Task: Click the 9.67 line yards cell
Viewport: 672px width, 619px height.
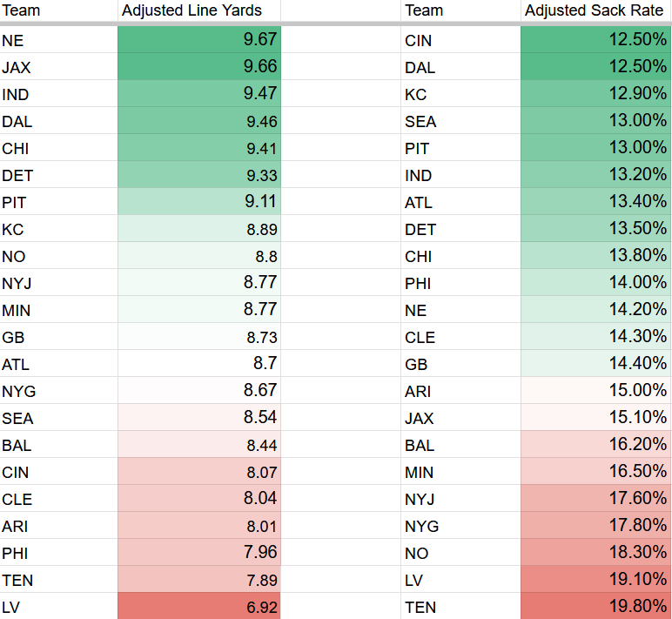Action: tap(198, 40)
